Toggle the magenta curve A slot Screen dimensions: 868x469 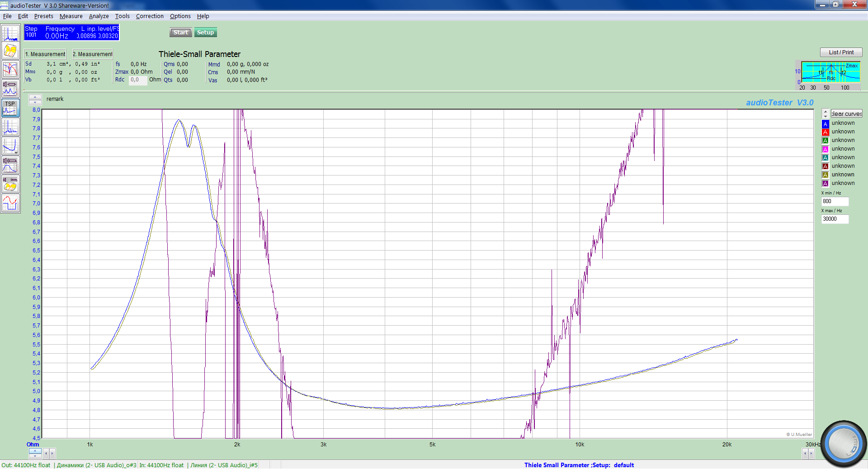click(825, 149)
